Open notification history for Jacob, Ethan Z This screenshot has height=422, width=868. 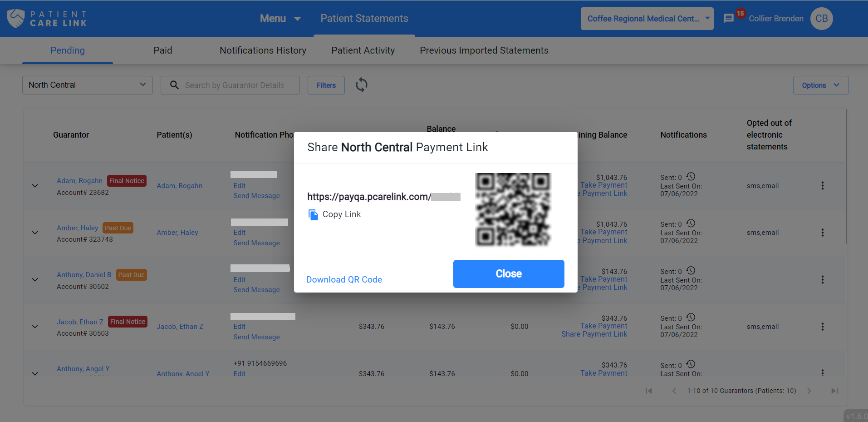[691, 318]
